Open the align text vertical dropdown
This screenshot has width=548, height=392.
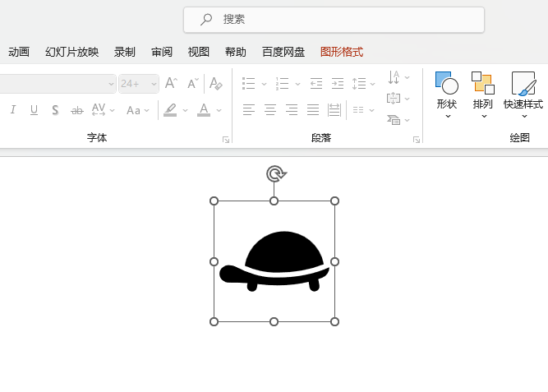398,99
